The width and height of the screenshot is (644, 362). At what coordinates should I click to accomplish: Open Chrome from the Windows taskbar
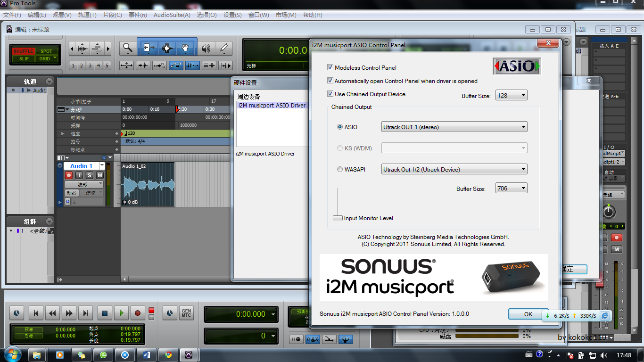(x=168, y=354)
